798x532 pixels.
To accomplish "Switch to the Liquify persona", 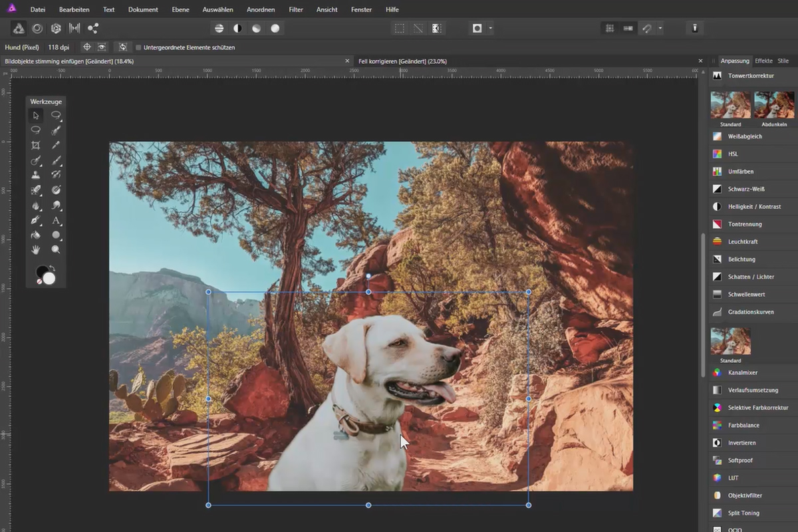I will tap(37, 29).
